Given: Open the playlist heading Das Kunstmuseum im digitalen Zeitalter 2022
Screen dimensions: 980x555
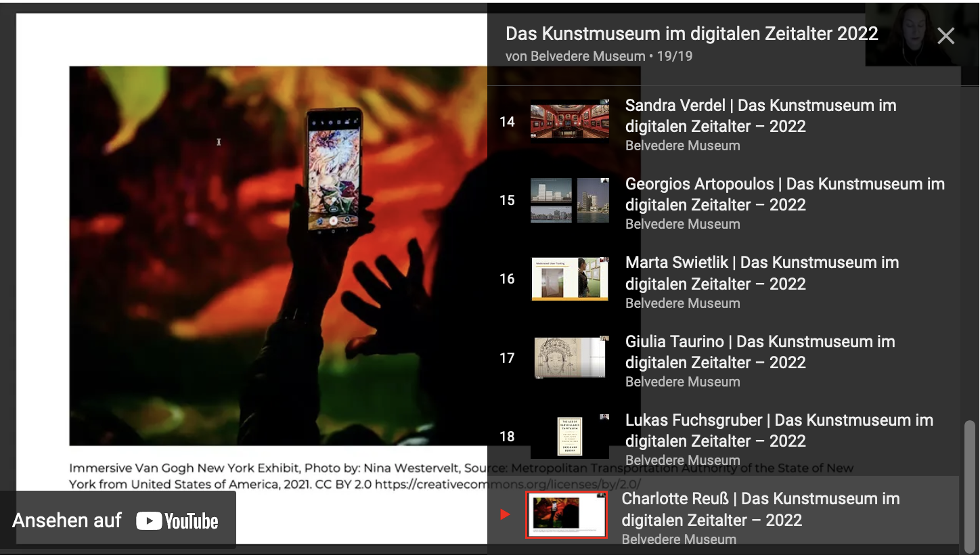Looking at the screenshot, I should [x=691, y=34].
